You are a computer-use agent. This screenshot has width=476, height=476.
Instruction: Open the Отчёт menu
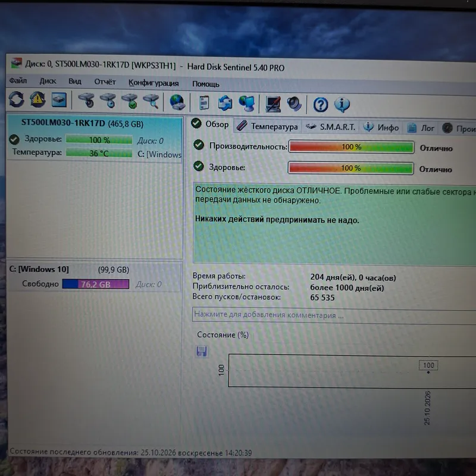coord(105,82)
